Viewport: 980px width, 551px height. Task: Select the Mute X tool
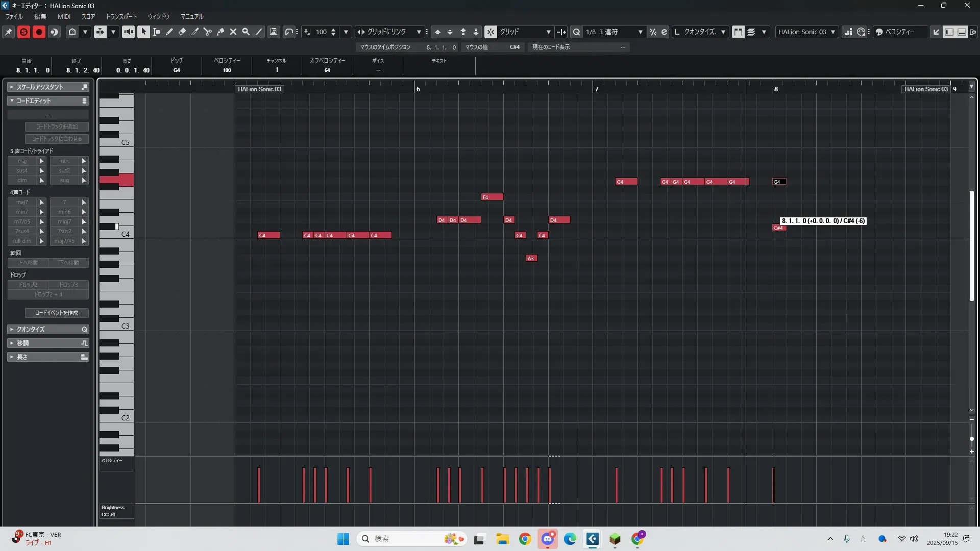click(233, 32)
